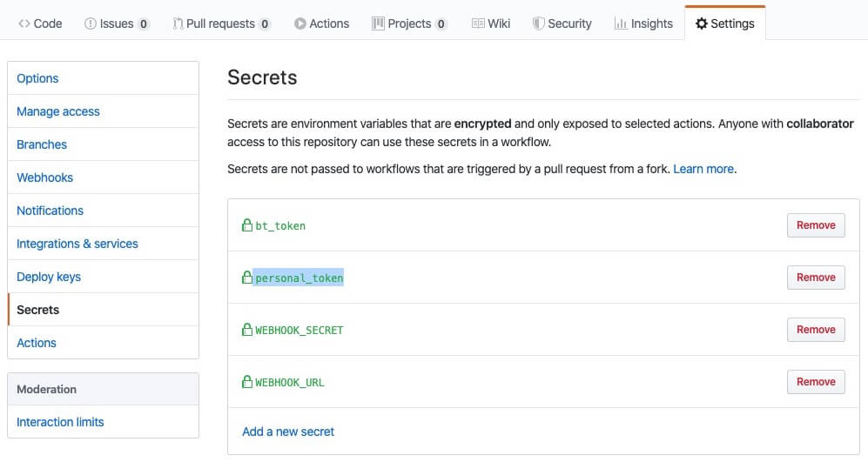Select Webhooks in the settings sidebar
This screenshot has height=462, width=868.
[45, 177]
